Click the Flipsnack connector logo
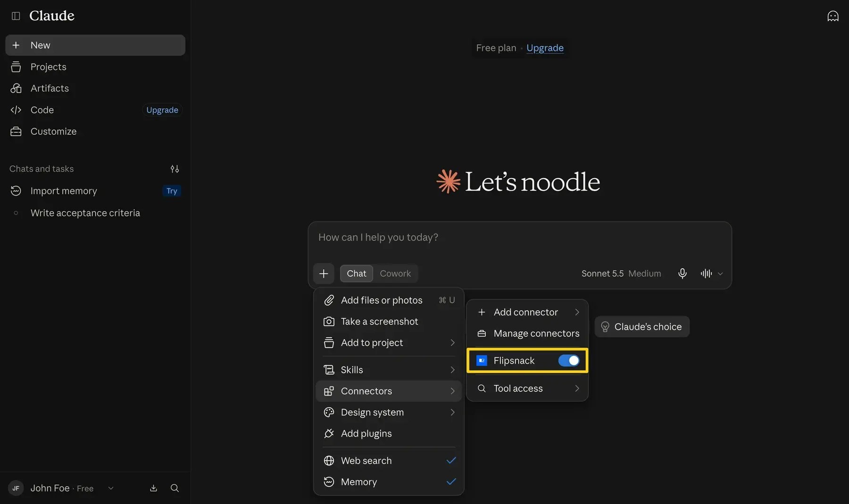Image resolution: width=849 pixels, height=504 pixels. (x=482, y=361)
